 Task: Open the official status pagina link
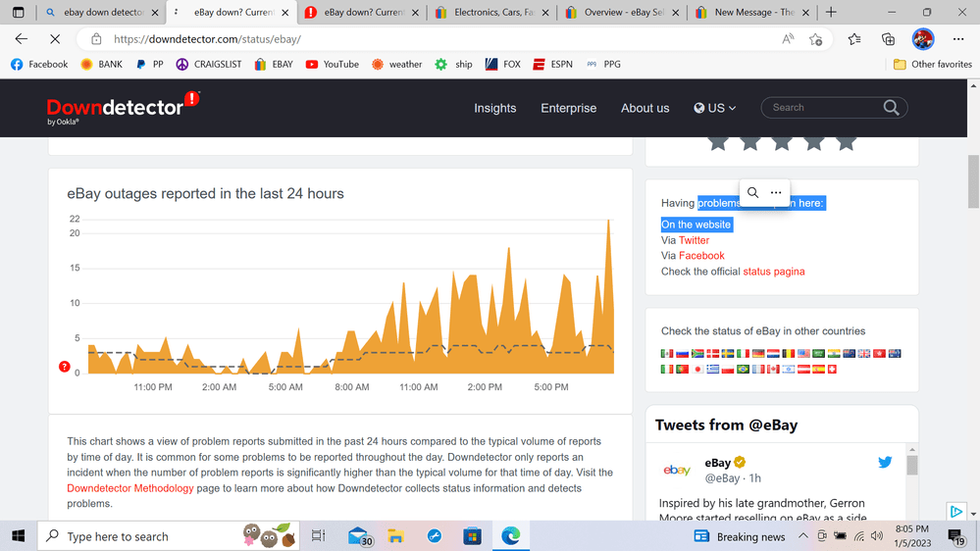coord(774,272)
